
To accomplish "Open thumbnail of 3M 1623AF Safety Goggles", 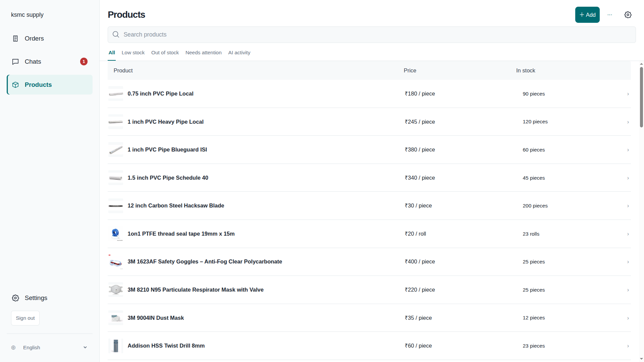I will click(x=116, y=262).
